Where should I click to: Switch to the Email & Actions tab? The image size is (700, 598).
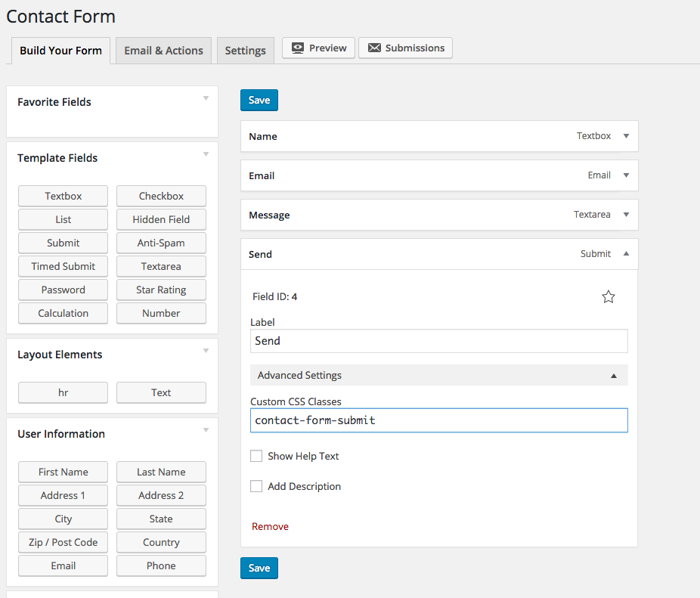click(163, 51)
